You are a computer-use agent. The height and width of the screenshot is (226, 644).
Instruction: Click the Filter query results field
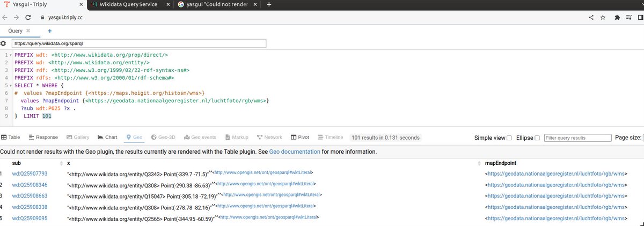pos(577,138)
